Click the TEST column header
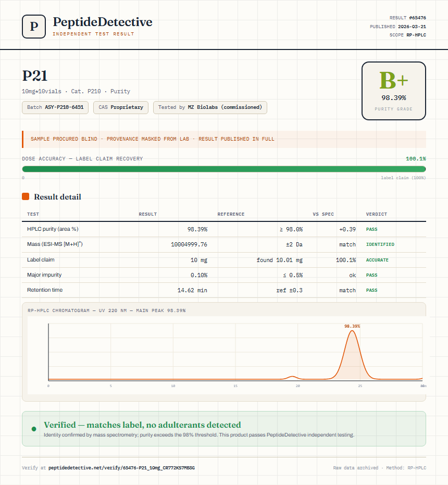 tap(33, 214)
